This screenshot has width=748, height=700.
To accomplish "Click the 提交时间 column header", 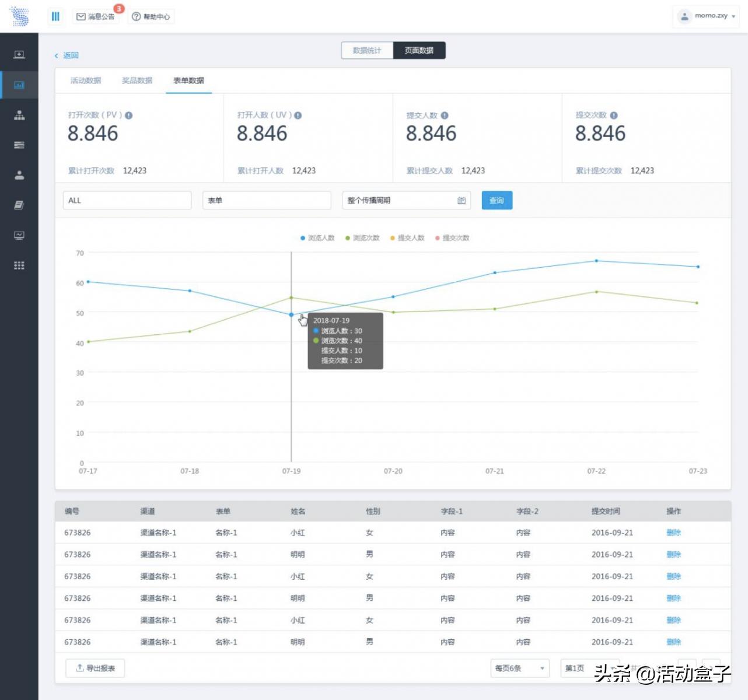I will [606, 511].
